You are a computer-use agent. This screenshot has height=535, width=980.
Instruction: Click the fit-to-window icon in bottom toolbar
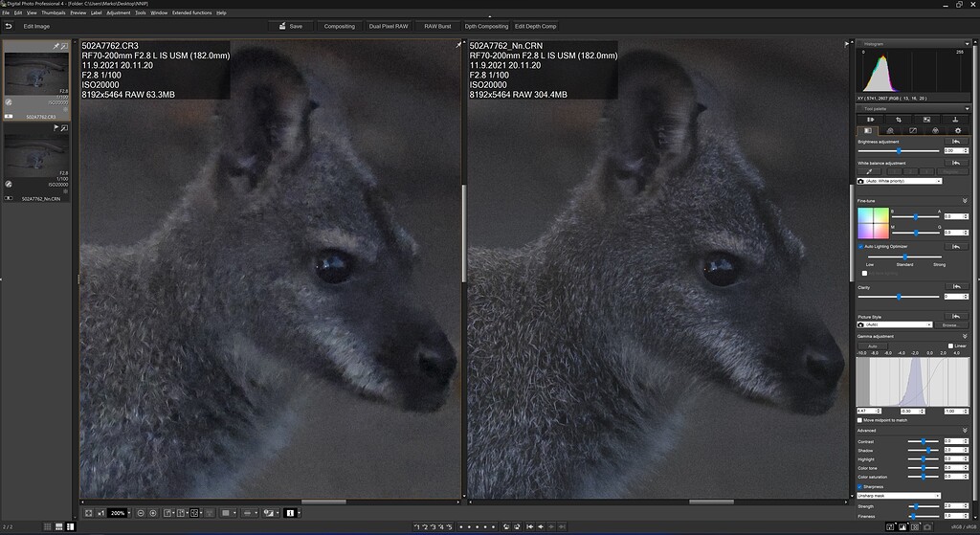[88, 513]
